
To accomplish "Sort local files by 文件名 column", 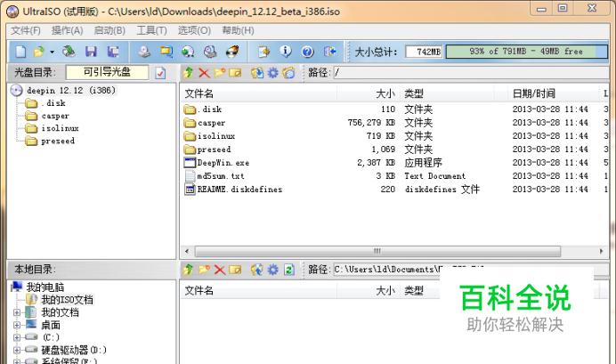I will [258, 290].
